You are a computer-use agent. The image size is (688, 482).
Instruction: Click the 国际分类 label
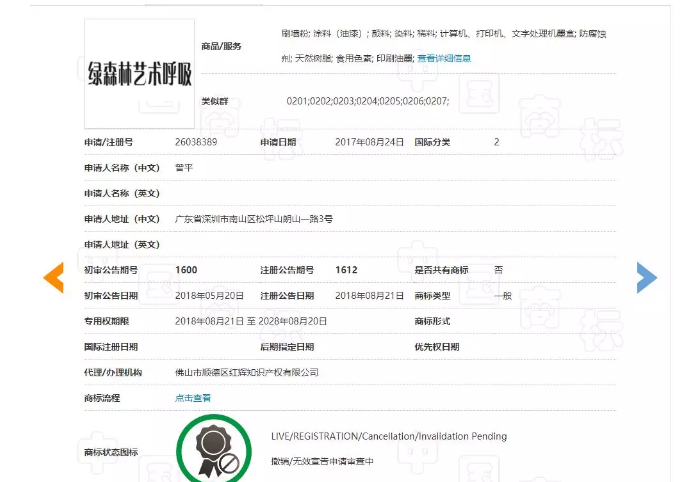click(432, 142)
